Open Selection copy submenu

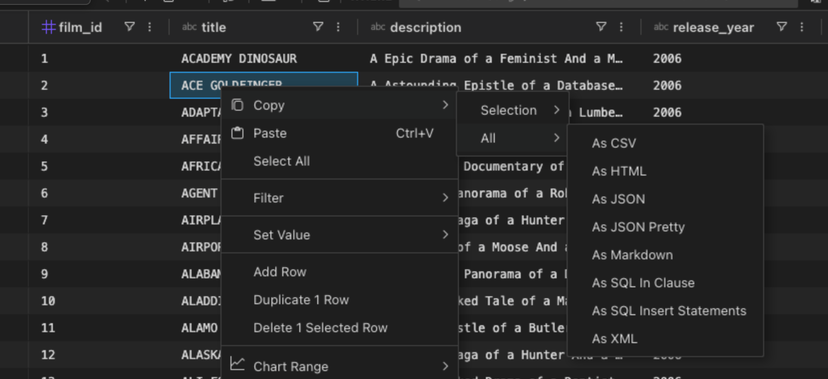point(513,110)
